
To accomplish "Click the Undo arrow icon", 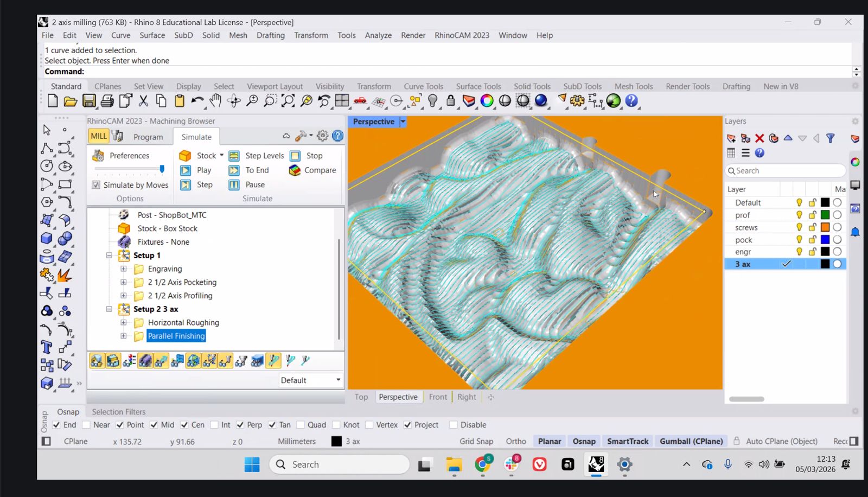I will (197, 101).
